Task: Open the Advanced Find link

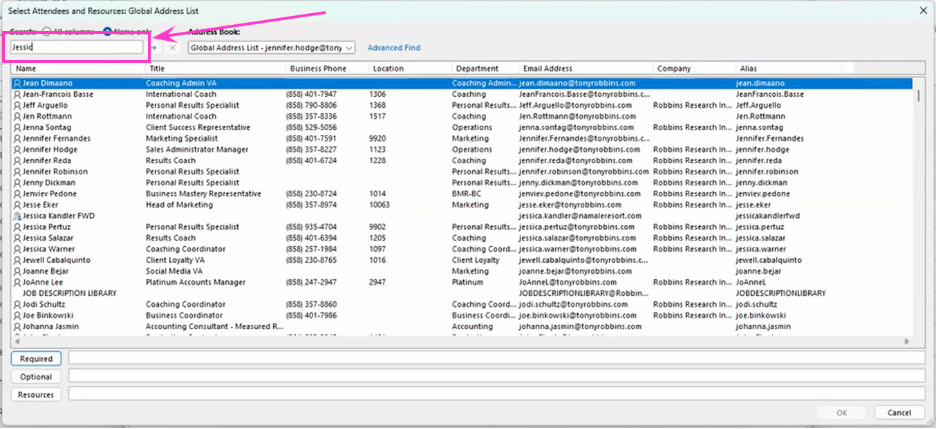Action: (393, 48)
